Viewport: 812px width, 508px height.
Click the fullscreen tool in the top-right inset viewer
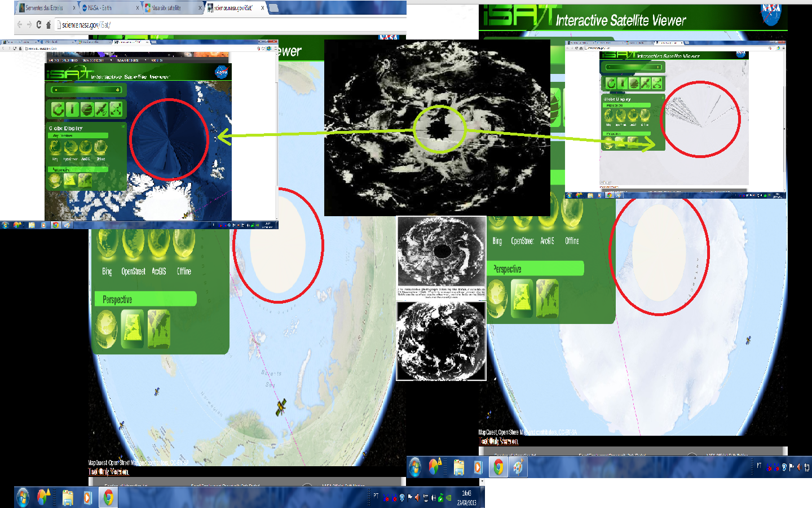[x=657, y=84]
